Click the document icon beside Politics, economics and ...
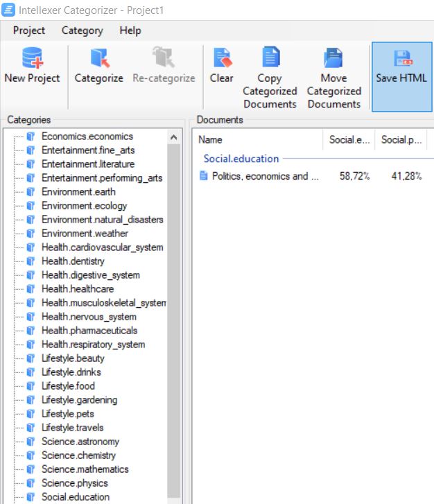 204,176
